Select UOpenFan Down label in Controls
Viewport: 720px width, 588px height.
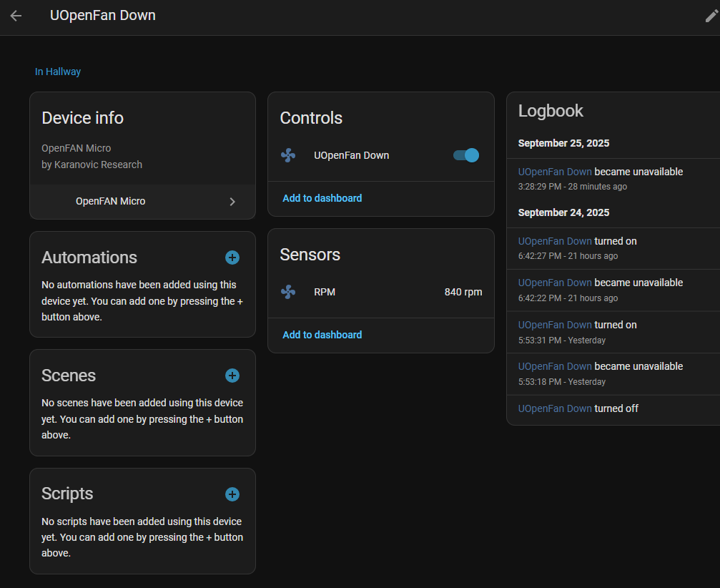point(351,155)
